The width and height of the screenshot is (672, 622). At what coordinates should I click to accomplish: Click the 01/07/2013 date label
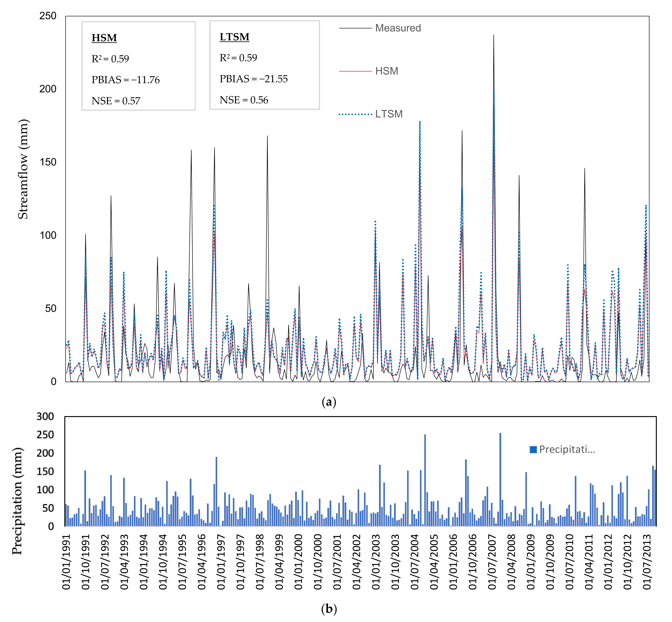click(647, 562)
